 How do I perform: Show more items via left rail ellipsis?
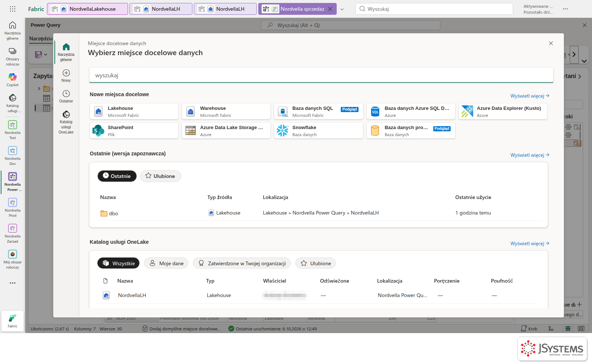(x=13, y=283)
